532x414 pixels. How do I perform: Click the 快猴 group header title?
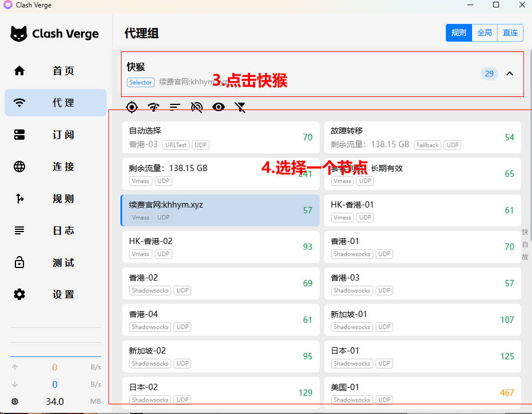tap(136, 67)
